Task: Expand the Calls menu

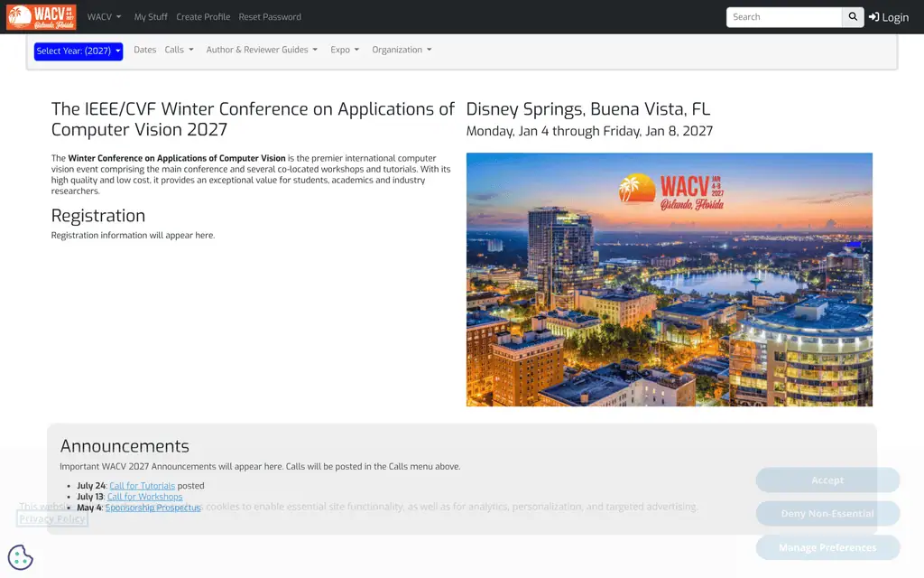Action: click(x=180, y=50)
